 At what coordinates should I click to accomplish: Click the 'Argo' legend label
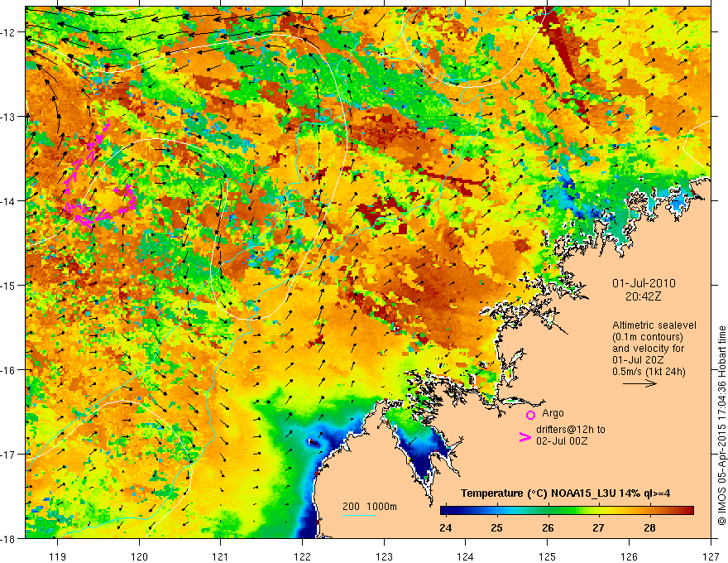[x=553, y=413]
